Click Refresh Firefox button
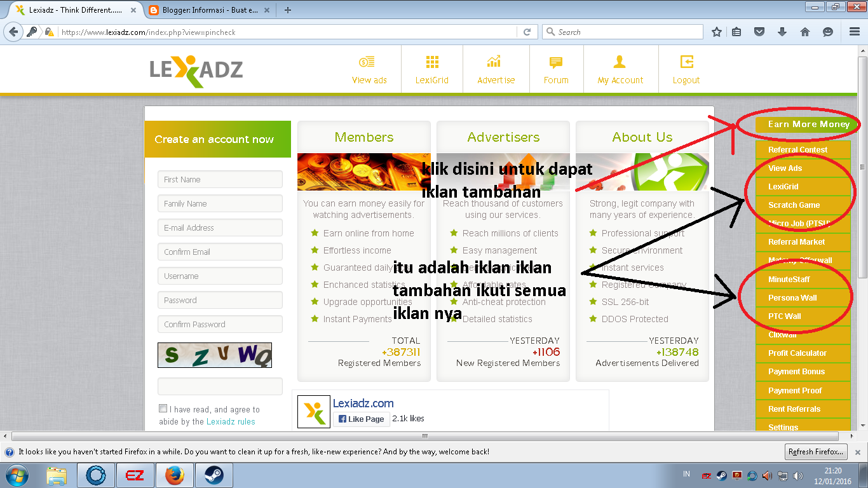Image resolution: width=868 pixels, height=488 pixels. (x=816, y=452)
